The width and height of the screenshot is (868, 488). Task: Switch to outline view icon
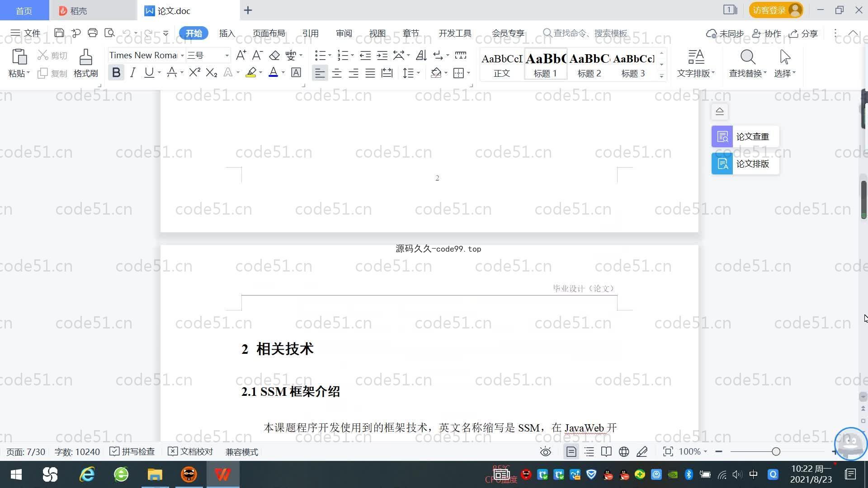(x=589, y=451)
